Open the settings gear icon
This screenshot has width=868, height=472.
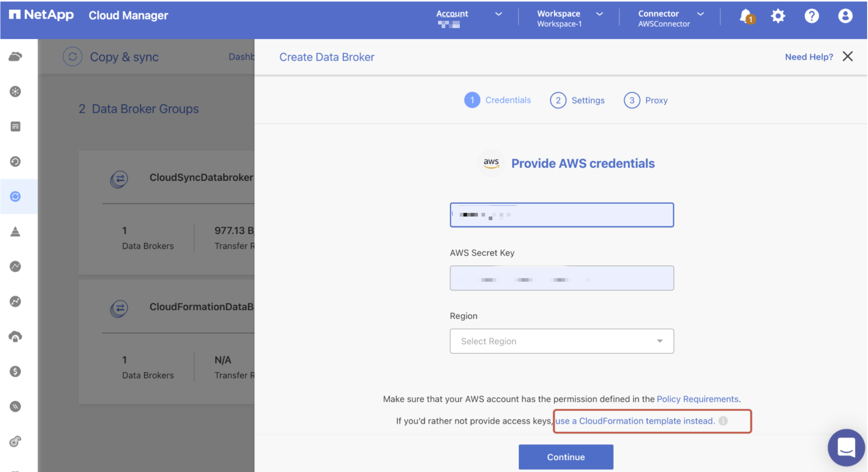pyautogui.click(x=778, y=16)
